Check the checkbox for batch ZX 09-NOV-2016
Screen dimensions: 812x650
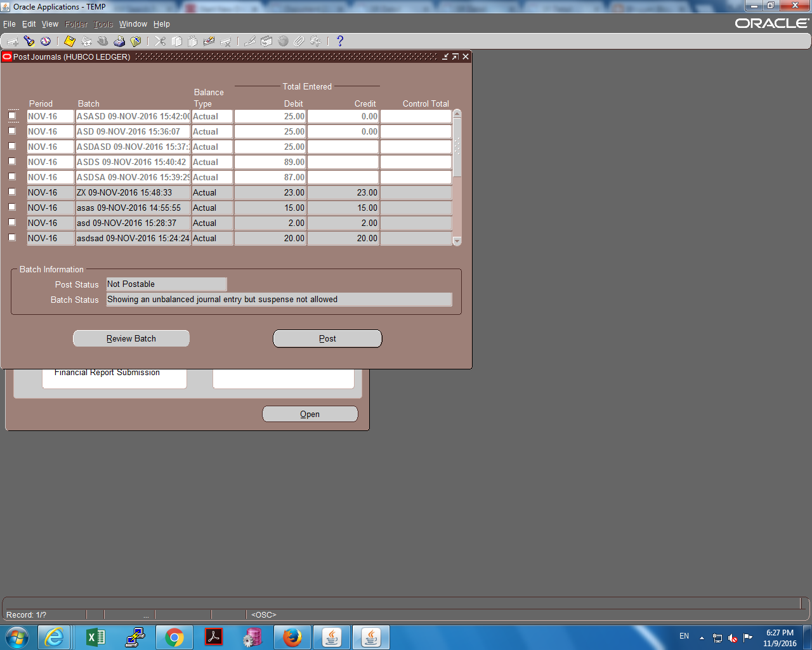(x=11, y=192)
